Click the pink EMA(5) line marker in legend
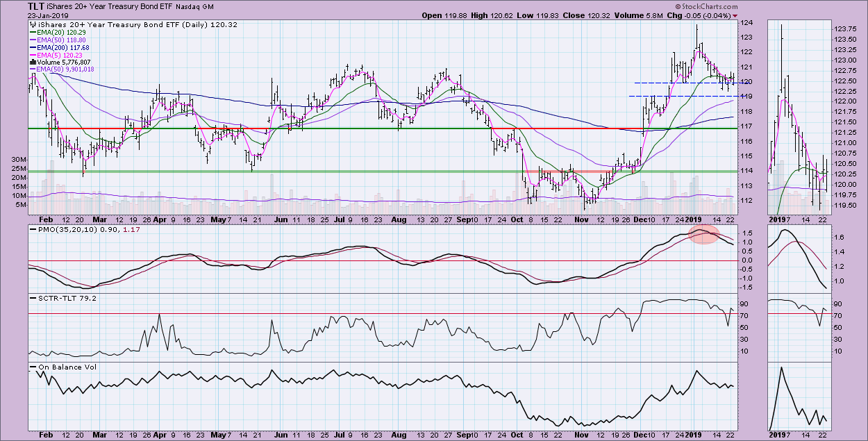This screenshot has width=868, height=441. coord(33,54)
